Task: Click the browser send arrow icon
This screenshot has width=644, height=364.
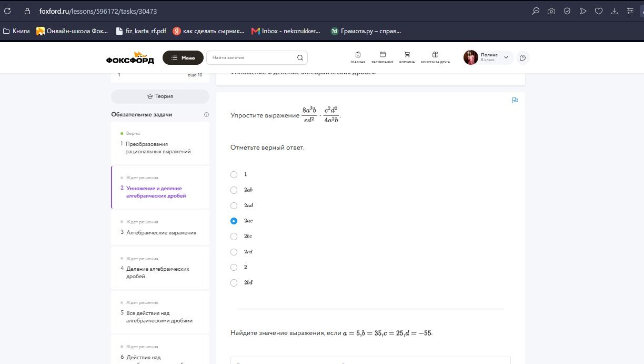Action: 583,11
